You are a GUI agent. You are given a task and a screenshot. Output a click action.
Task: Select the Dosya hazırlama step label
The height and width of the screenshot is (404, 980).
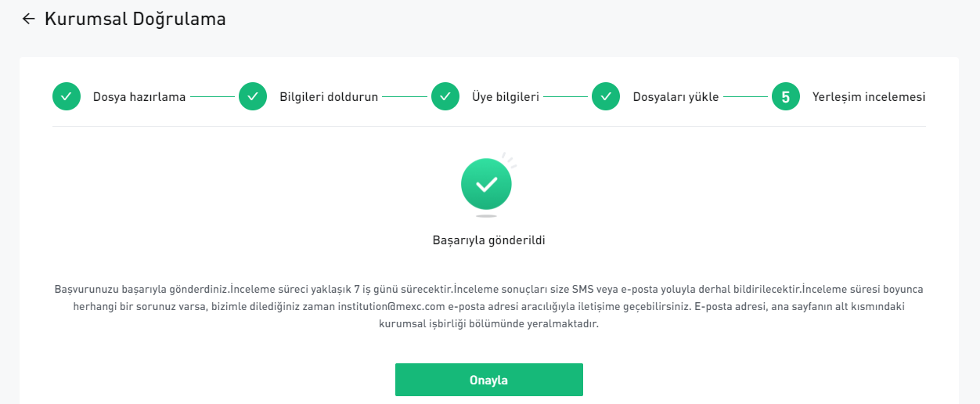pyautogui.click(x=139, y=97)
